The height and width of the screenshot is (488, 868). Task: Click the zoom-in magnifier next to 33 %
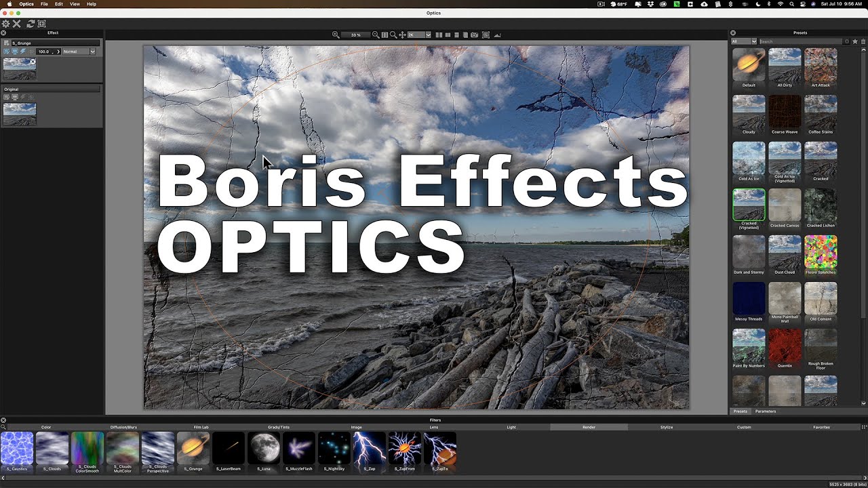tap(336, 35)
